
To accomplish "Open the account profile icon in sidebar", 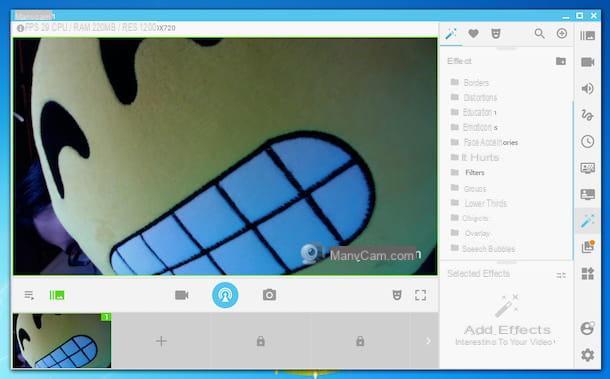I will coord(587,328).
